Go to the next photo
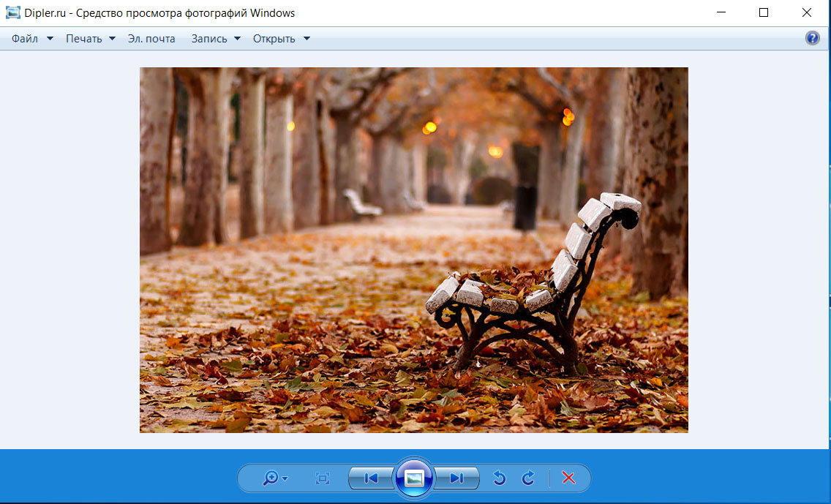This screenshot has height=504, width=831. [458, 478]
